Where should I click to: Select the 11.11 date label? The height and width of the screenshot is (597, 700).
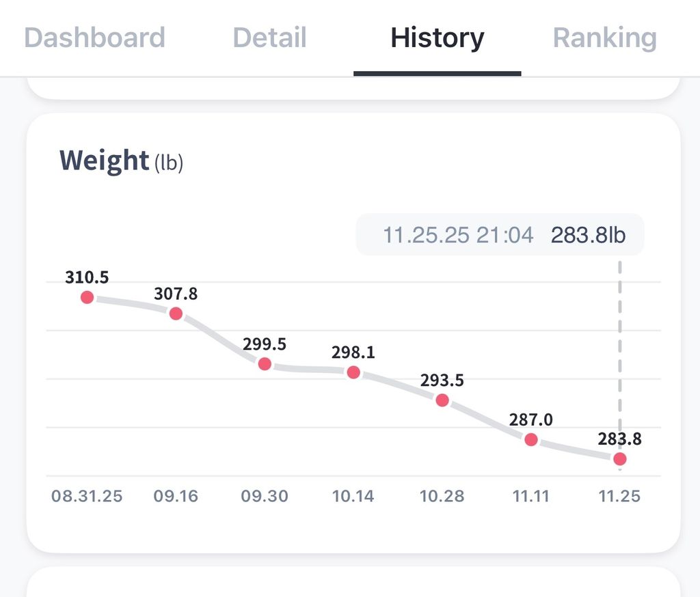click(x=531, y=496)
